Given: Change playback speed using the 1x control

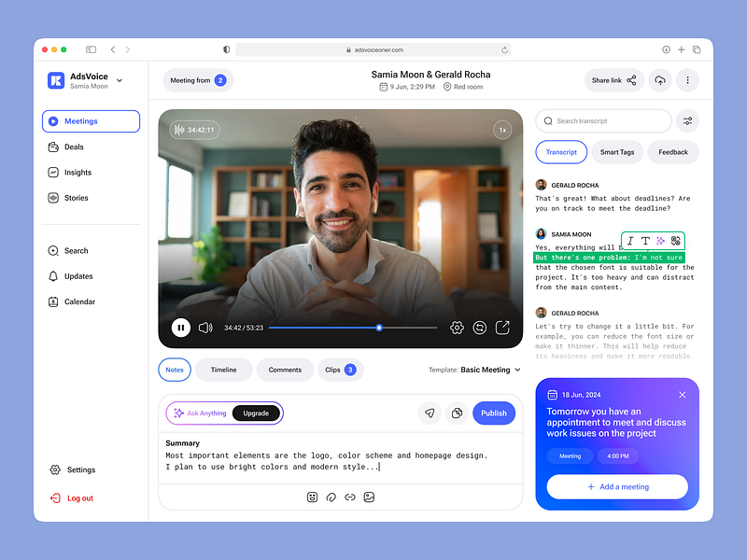Looking at the screenshot, I should pos(501,130).
